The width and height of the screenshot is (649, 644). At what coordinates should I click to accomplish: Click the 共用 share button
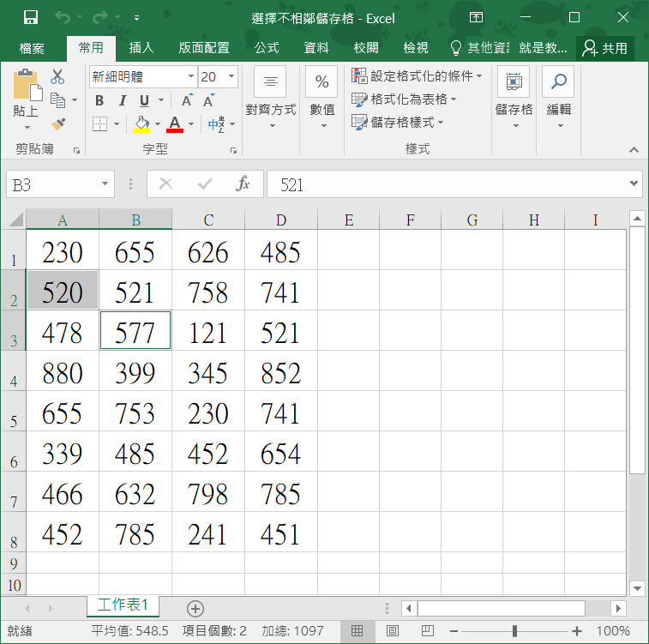click(604, 48)
